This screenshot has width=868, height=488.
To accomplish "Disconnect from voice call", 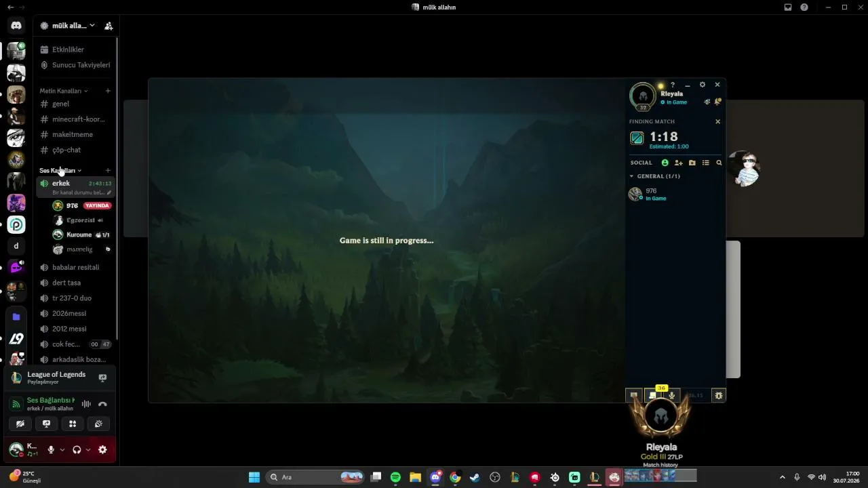I will [102, 404].
